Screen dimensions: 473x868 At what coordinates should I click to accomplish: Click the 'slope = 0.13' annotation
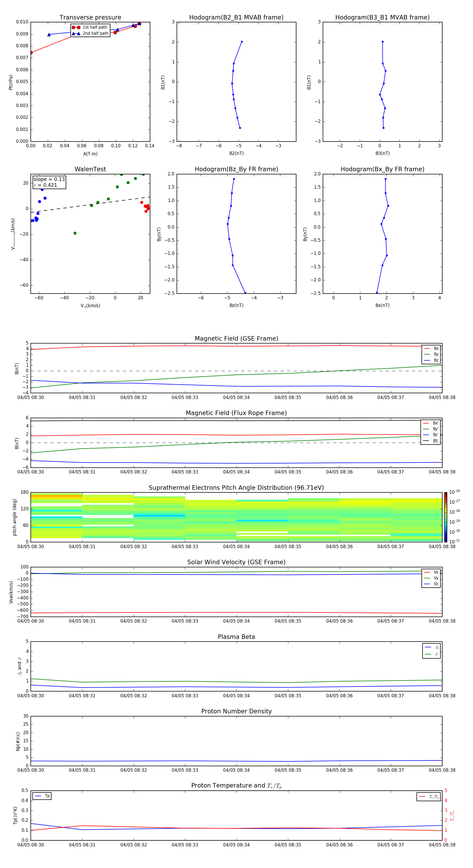49,179
